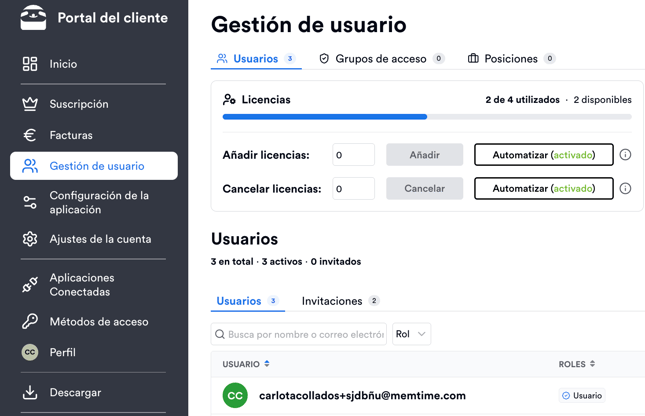Click the Licencias usage progress bar

(x=427, y=117)
